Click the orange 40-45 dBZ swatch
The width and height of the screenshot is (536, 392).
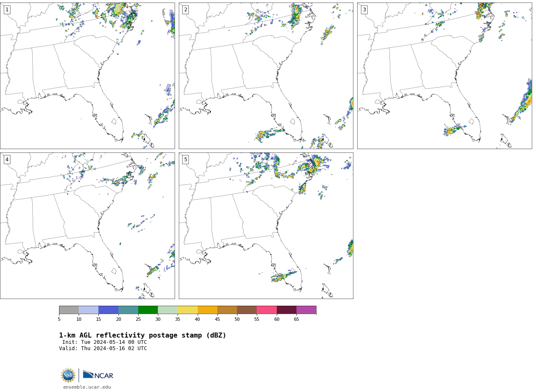coord(207,310)
